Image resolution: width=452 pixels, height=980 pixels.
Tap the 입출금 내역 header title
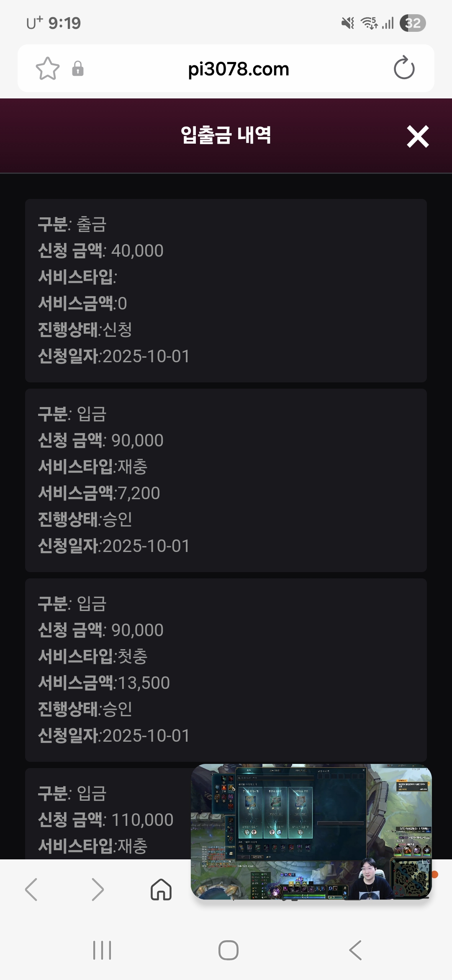(226, 135)
